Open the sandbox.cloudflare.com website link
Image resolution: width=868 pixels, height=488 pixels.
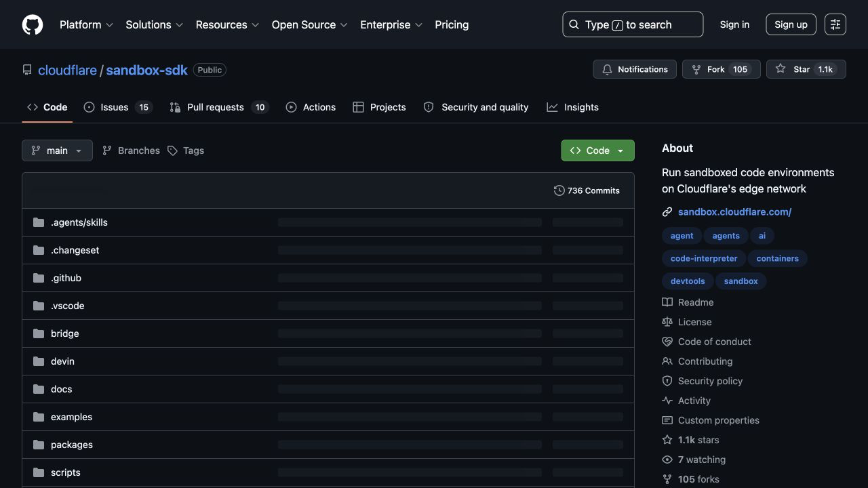tap(734, 211)
